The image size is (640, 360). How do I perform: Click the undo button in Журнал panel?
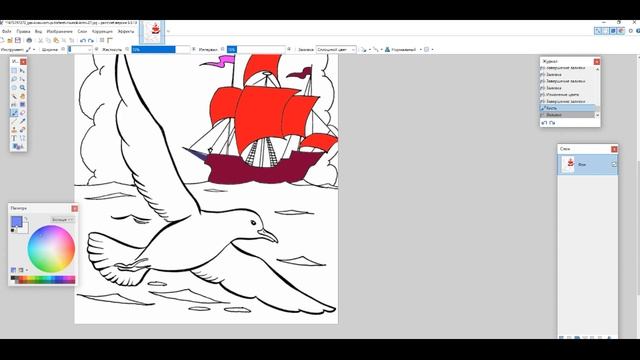pos(544,122)
